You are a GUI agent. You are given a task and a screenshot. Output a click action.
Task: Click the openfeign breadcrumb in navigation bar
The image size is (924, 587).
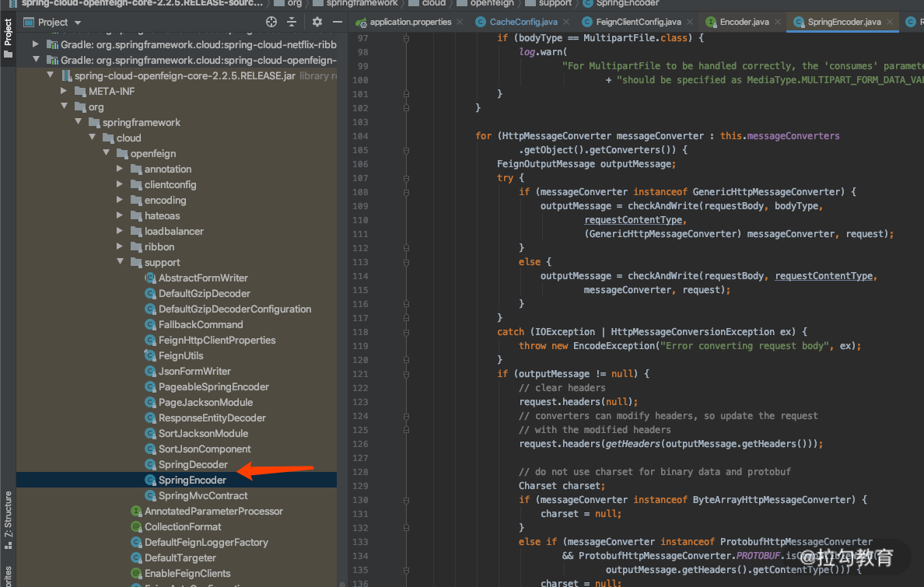[492, 3]
